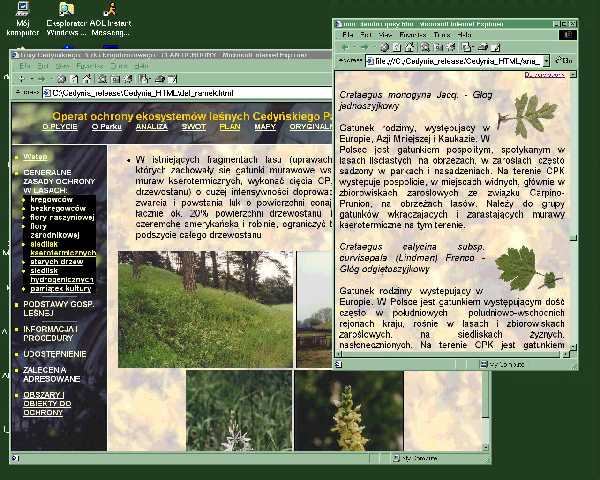Screen dimensions: 600x480
Task: Click Crataegus monogyna leaf image
Action: [527, 115]
